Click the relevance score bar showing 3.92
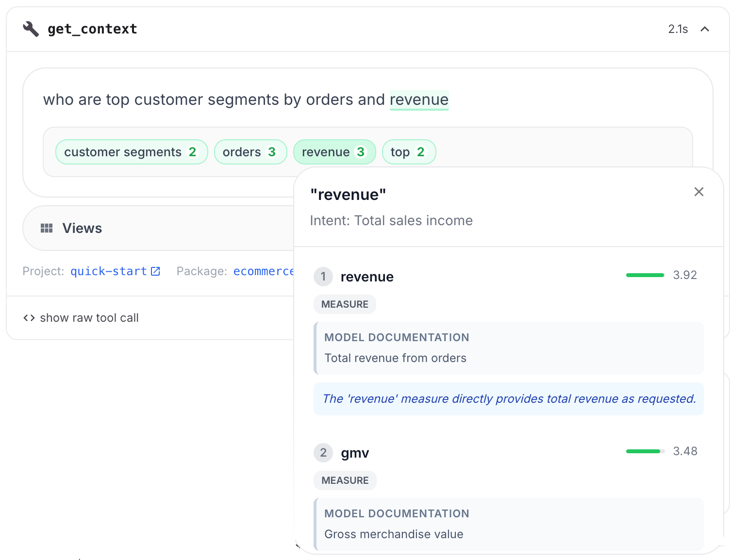This screenshot has height=560, width=732. click(x=645, y=275)
